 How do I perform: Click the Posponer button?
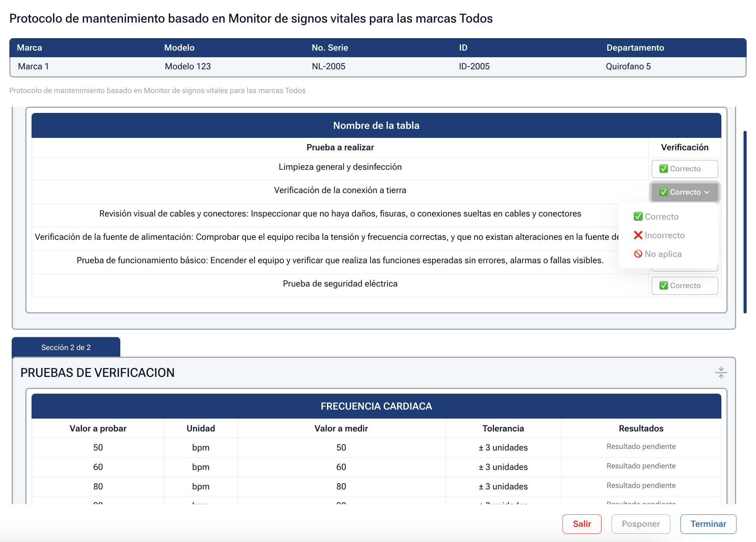tap(640, 524)
